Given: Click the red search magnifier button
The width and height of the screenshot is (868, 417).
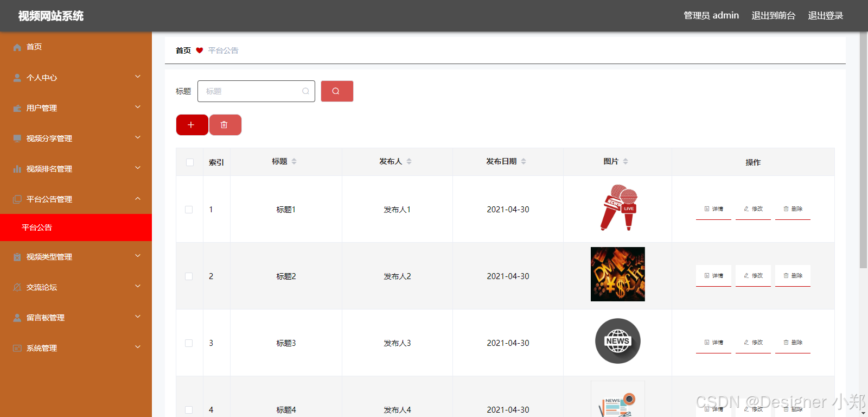Looking at the screenshot, I should click(x=337, y=91).
